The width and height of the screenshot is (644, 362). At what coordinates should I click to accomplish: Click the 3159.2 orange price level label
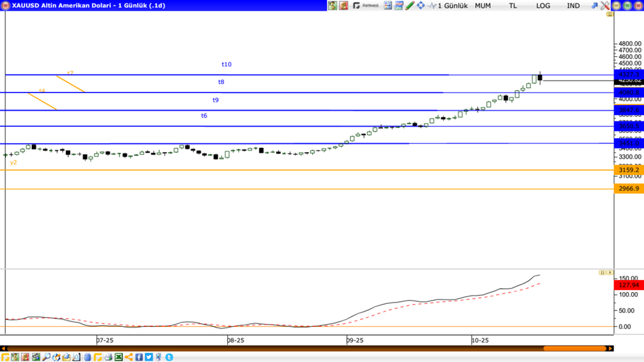pyautogui.click(x=628, y=170)
